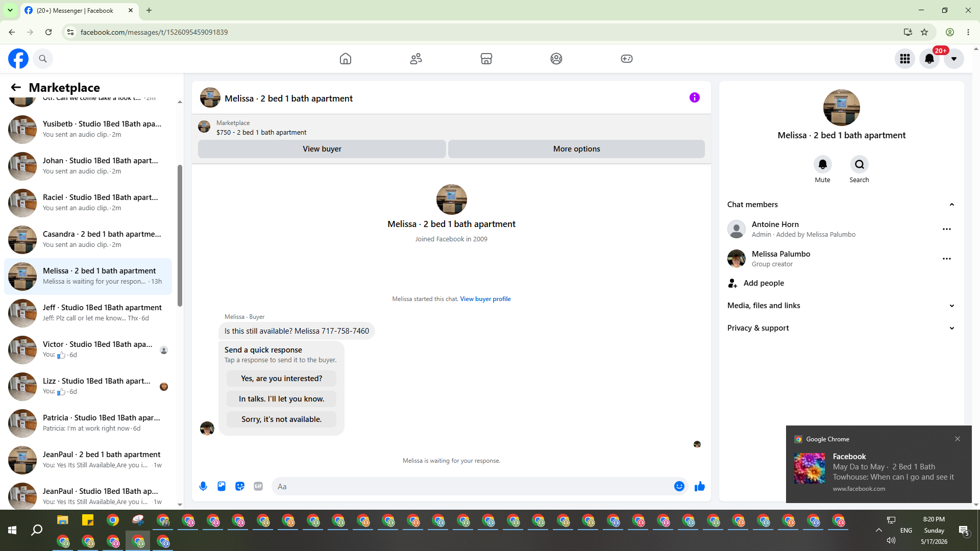Image resolution: width=980 pixels, height=551 pixels.
Task: Choose a GIF icon in composer
Action: click(x=258, y=486)
